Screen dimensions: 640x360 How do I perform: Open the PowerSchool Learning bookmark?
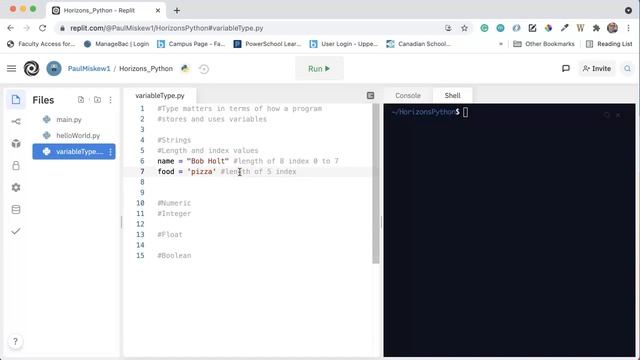(267, 44)
